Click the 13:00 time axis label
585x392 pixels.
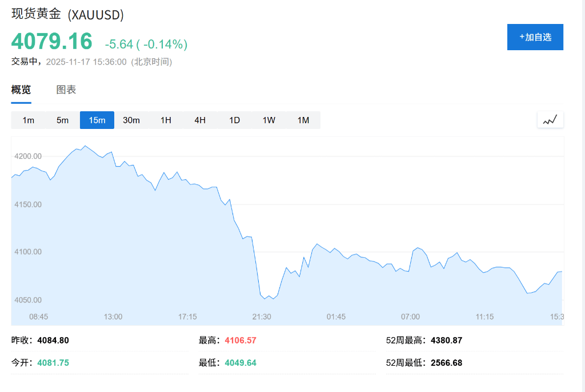(x=113, y=317)
